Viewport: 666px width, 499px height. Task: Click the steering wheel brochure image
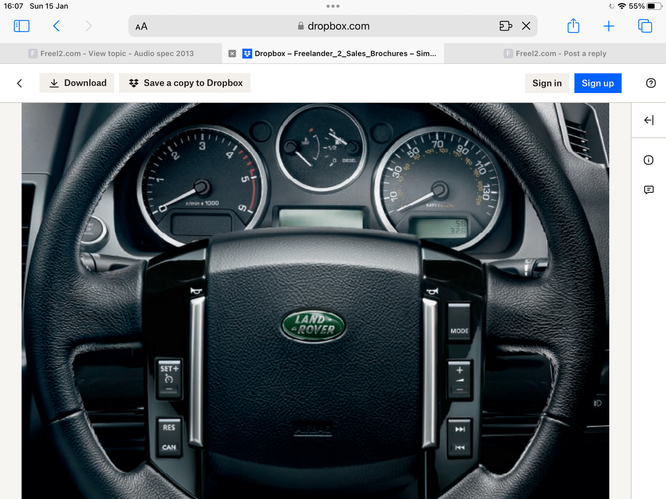315,301
